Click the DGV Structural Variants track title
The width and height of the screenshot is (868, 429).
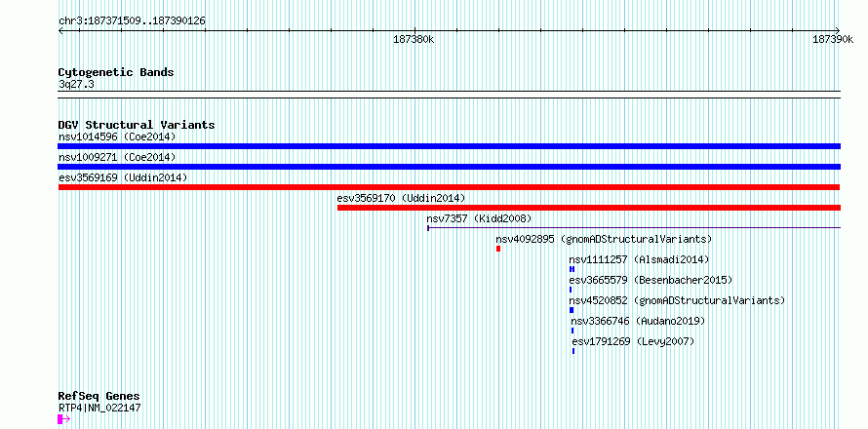click(x=137, y=125)
